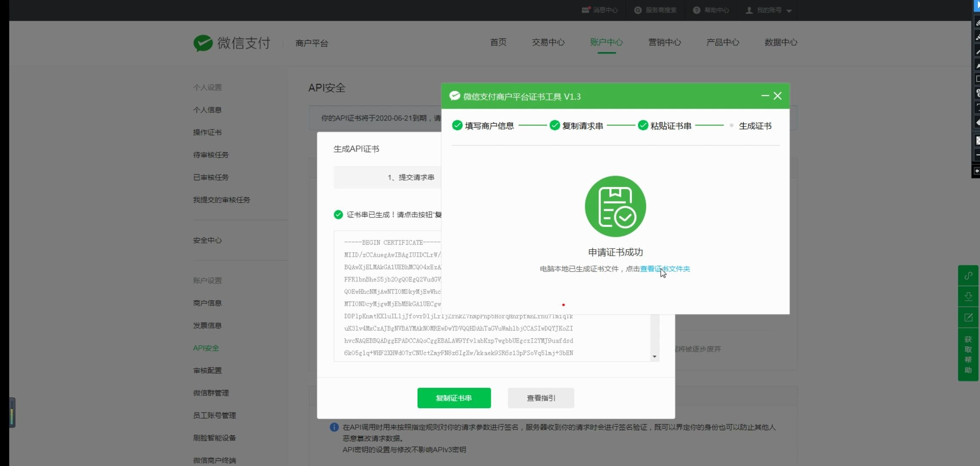The image size is (980, 466).
Task: Open the 查看证书文件夹 link
Action: tap(664, 269)
